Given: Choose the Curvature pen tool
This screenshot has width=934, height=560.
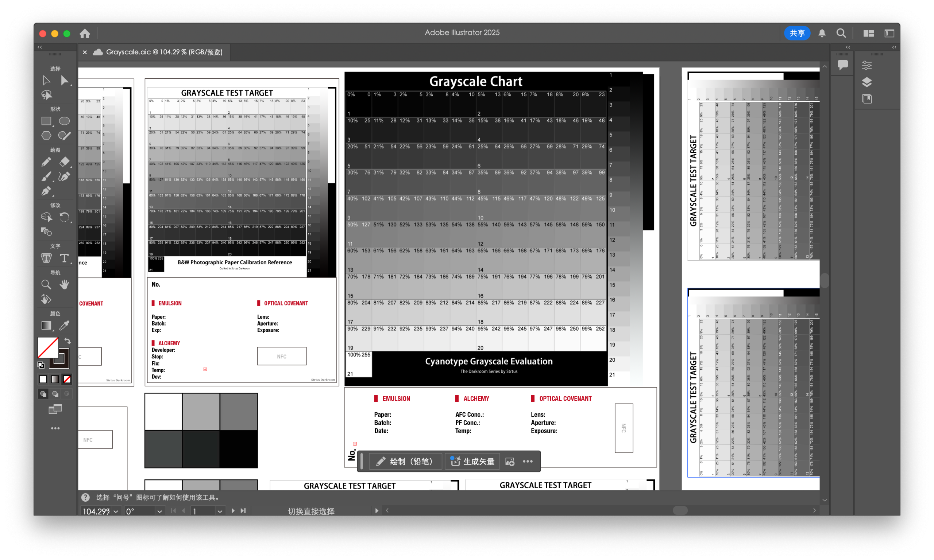Looking at the screenshot, I should (x=65, y=176).
